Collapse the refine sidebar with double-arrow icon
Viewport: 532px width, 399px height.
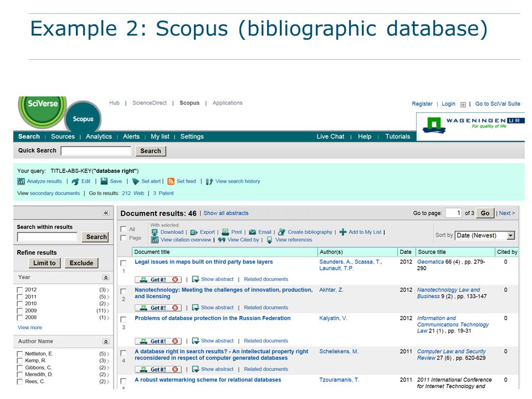(x=106, y=213)
